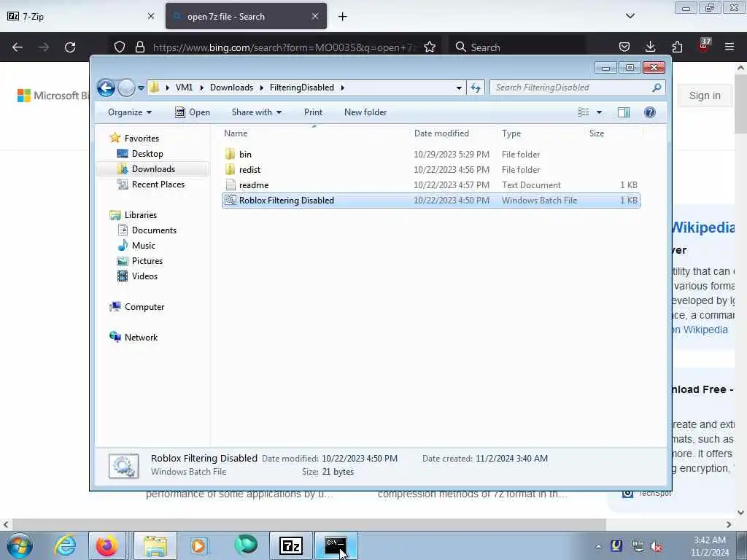Screen dimensions: 747x560
Task: Open Firefox Pocket icon
Action: pos(624,47)
